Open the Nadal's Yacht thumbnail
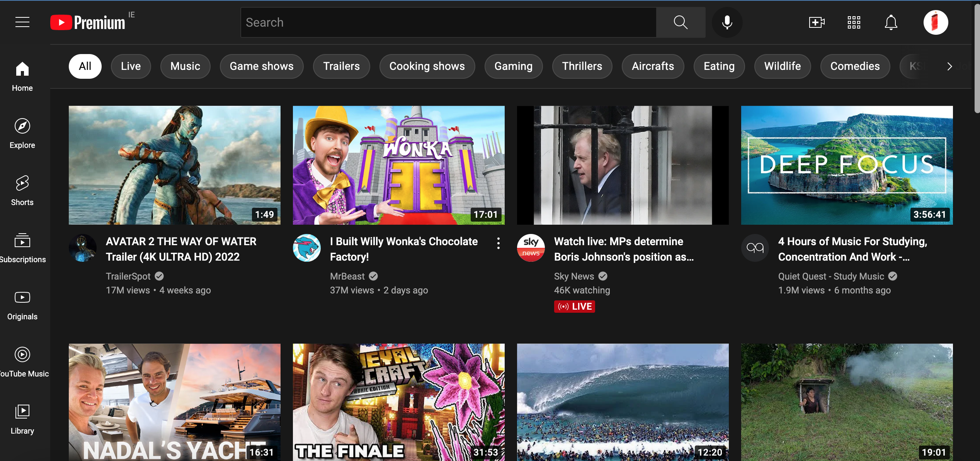The height and width of the screenshot is (461, 980). (x=175, y=402)
